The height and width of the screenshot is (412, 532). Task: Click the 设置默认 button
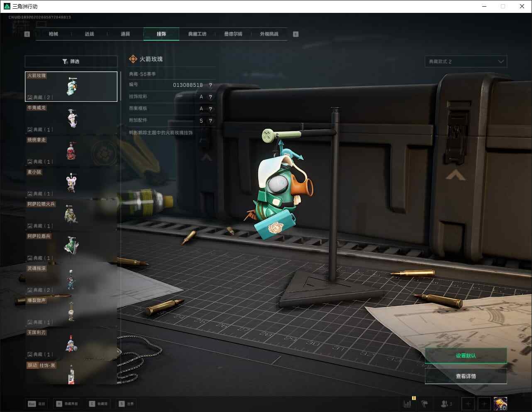[466, 356]
